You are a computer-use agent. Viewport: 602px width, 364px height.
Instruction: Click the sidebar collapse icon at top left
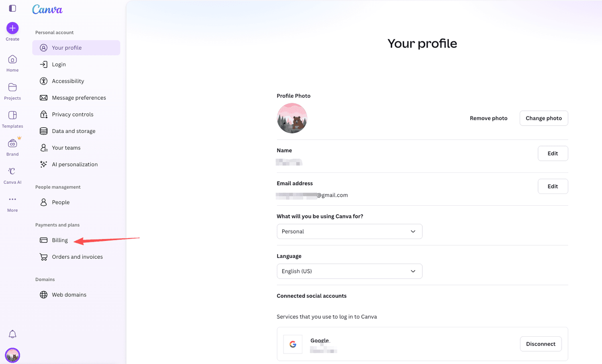12,8
